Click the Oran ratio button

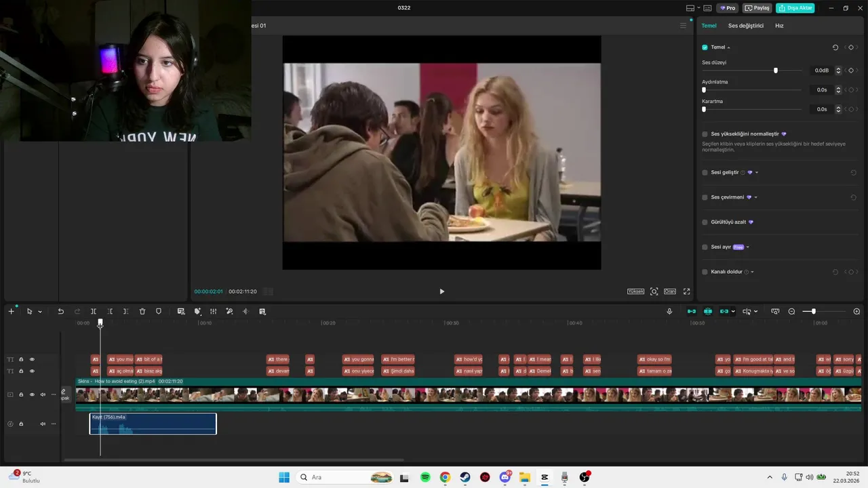(x=670, y=291)
